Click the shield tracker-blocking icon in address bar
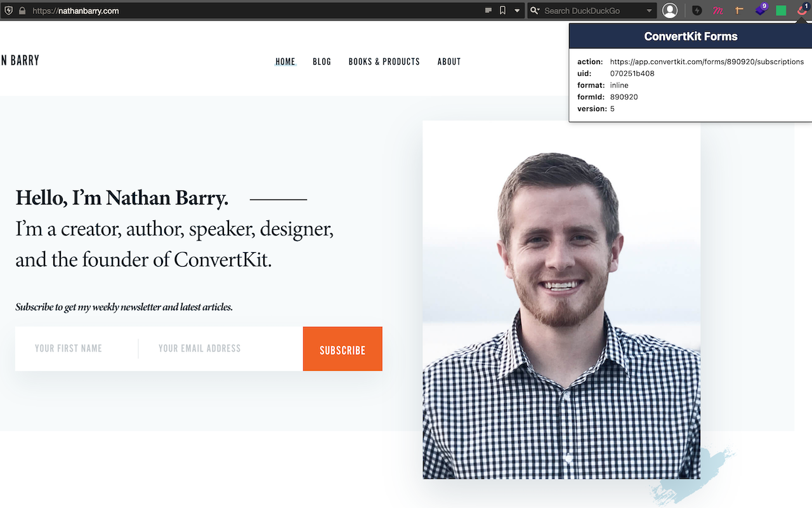This screenshot has height=508, width=812. 8,10
